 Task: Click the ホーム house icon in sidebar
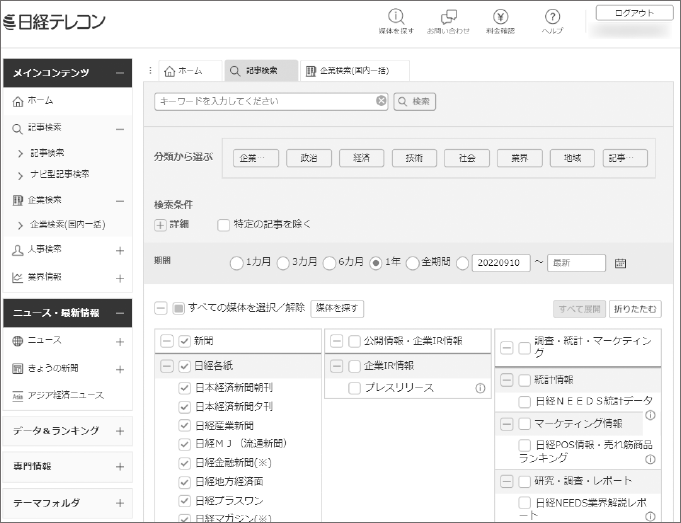click(x=17, y=101)
